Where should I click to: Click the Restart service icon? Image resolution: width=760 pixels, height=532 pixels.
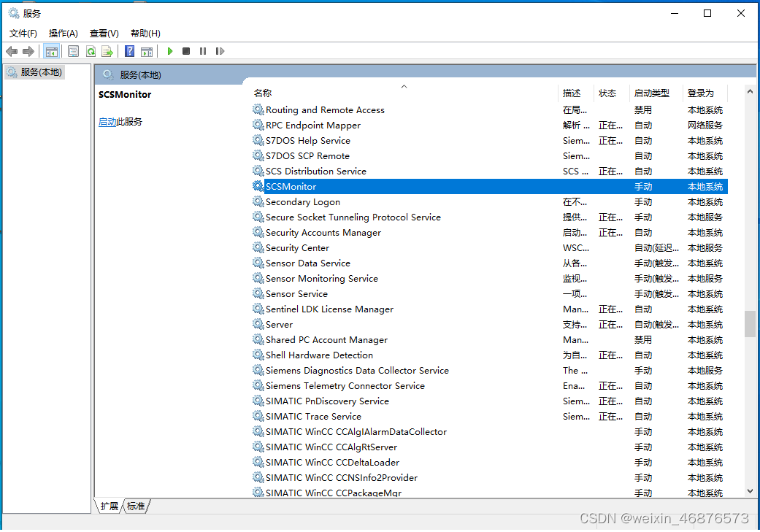point(220,51)
